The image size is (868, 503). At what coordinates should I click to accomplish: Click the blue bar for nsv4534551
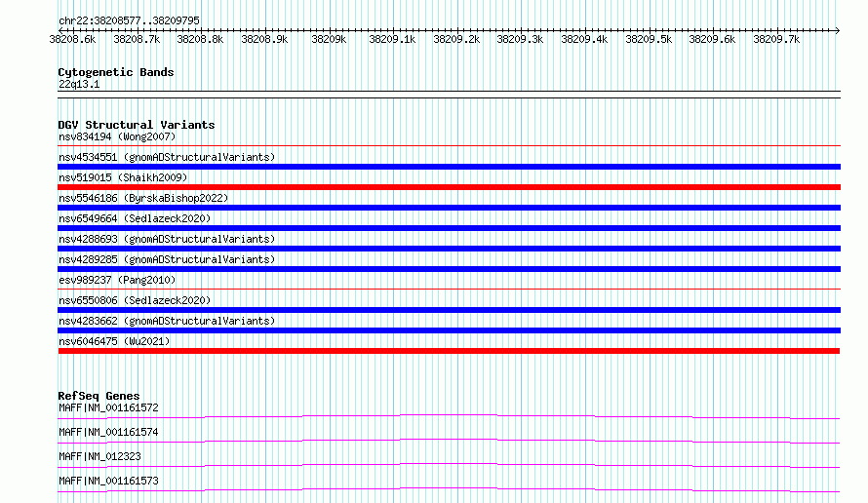pos(449,167)
